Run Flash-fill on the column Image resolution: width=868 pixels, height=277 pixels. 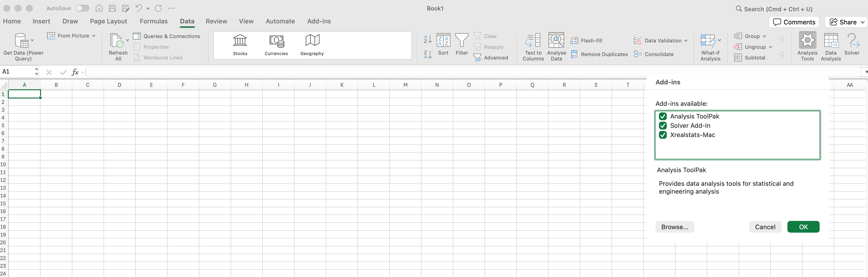[x=586, y=40]
